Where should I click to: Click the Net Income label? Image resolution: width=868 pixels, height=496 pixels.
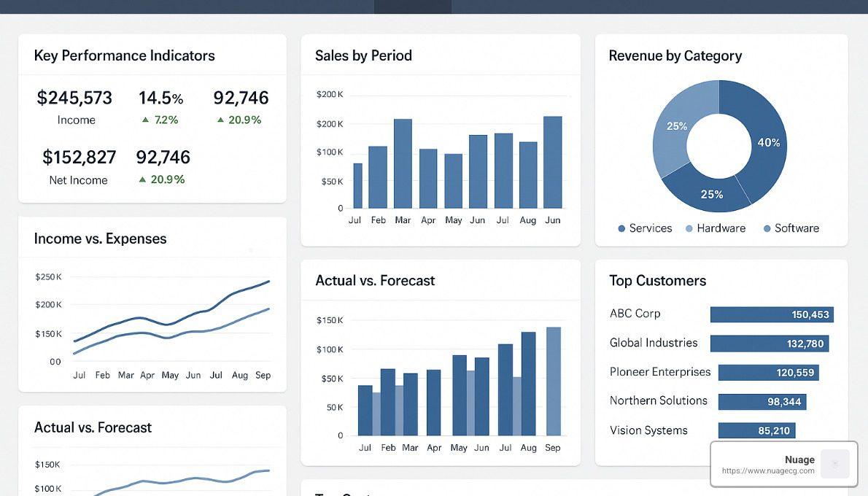(78, 180)
